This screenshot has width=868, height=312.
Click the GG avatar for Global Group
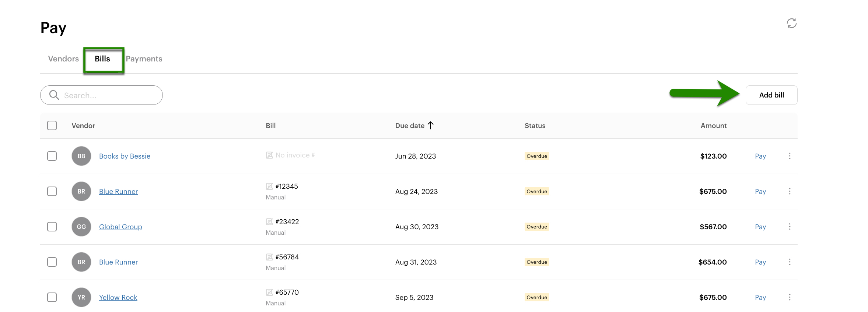point(81,227)
